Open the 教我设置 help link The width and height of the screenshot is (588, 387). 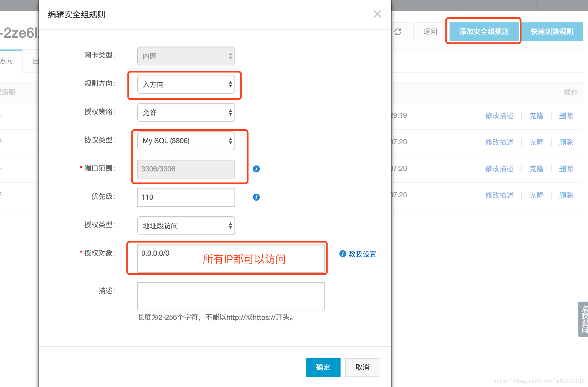[362, 254]
